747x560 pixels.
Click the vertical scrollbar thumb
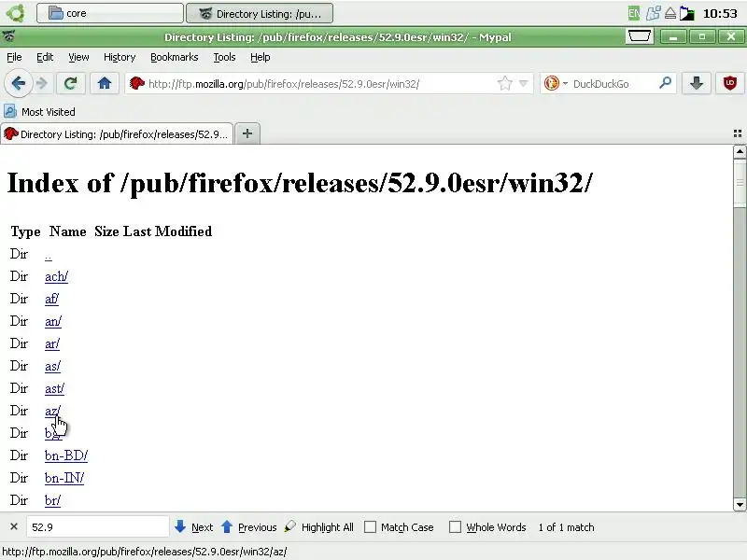point(740,183)
